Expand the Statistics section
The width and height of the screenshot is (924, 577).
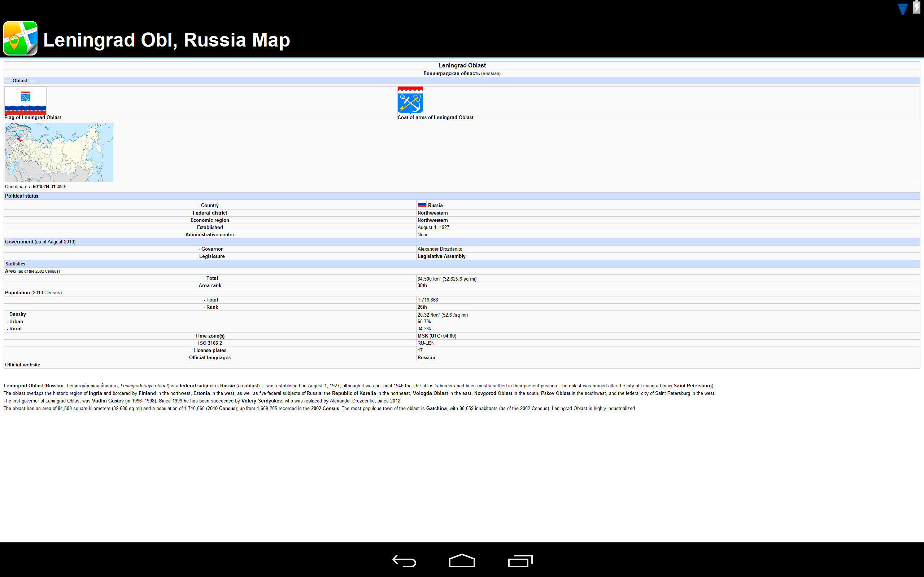click(x=15, y=263)
